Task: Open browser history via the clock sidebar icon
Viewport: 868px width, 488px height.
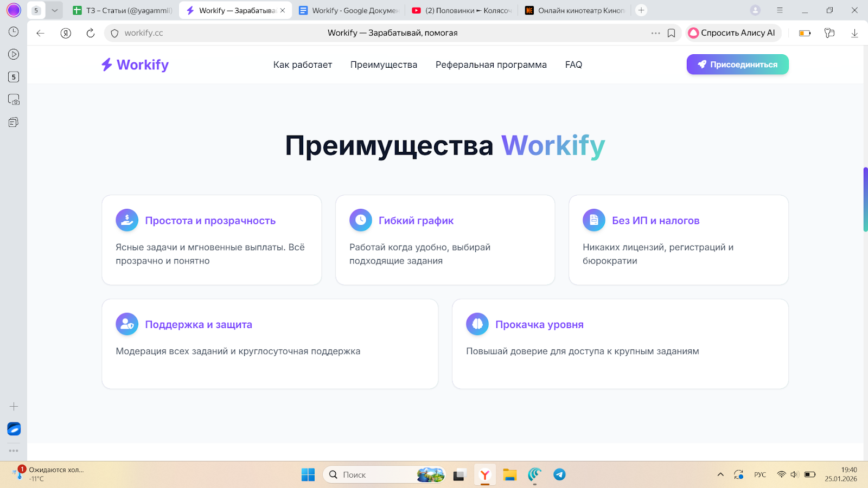Action: 14,33
